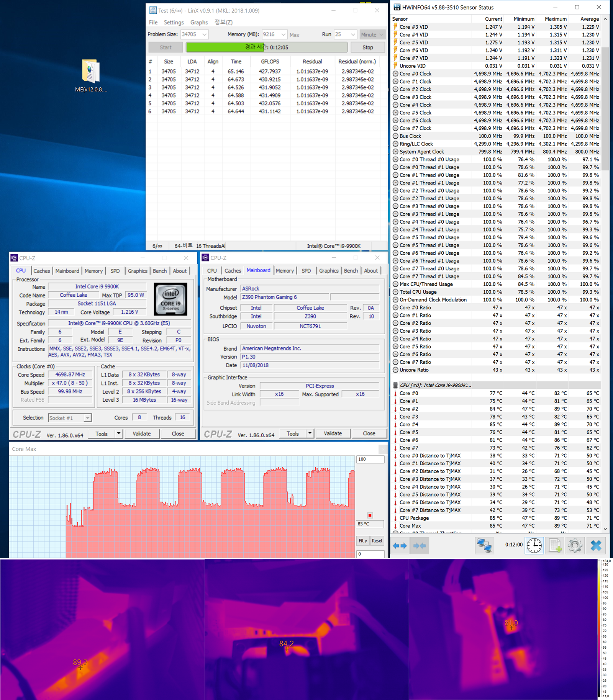Open About tab in Mainboard CPU-Z window
This screenshot has height=700, width=613.
point(370,270)
